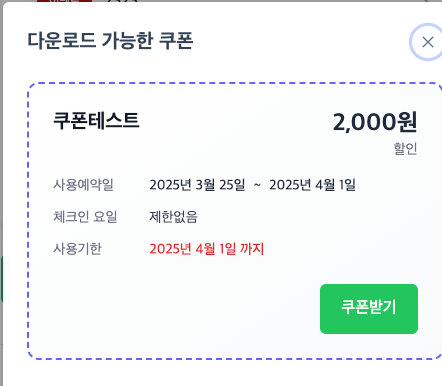The image size is (442, 386).
Task: Select the 쿠폰테스트 coupon name
Action: (x=96, y=120)
